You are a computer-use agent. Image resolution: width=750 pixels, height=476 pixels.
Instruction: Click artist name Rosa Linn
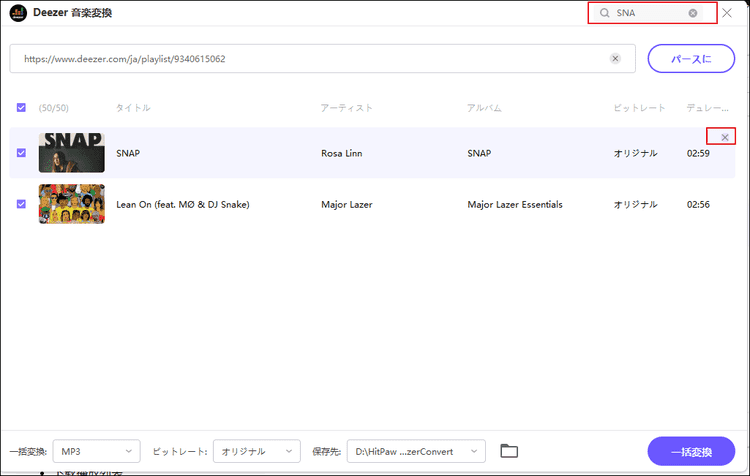click(342, 153)
